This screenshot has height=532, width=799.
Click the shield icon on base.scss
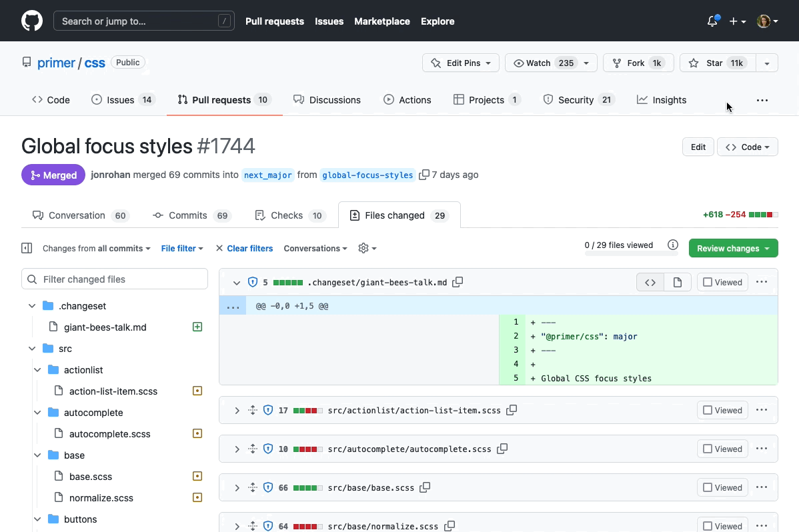pos(268,488)
